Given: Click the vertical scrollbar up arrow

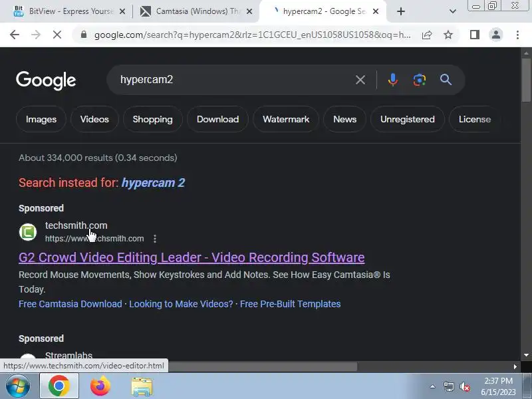Looking at the screenshot, I should (526, 53).
